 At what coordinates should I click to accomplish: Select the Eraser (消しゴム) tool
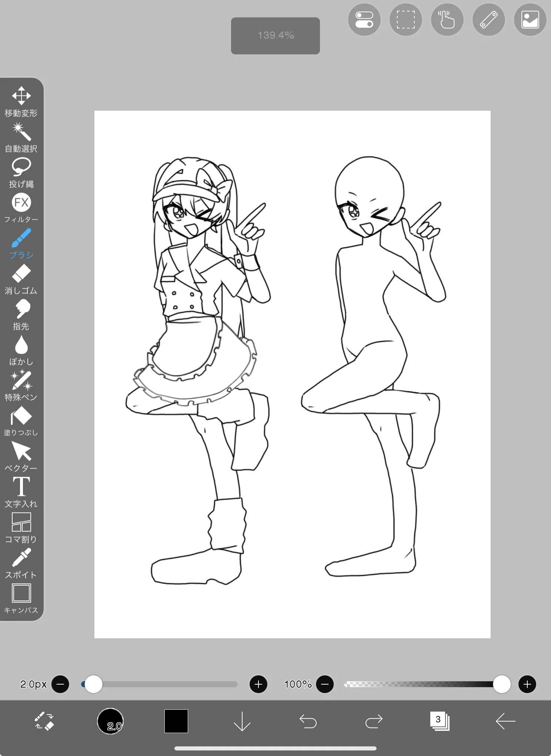[x=21, y=279]
